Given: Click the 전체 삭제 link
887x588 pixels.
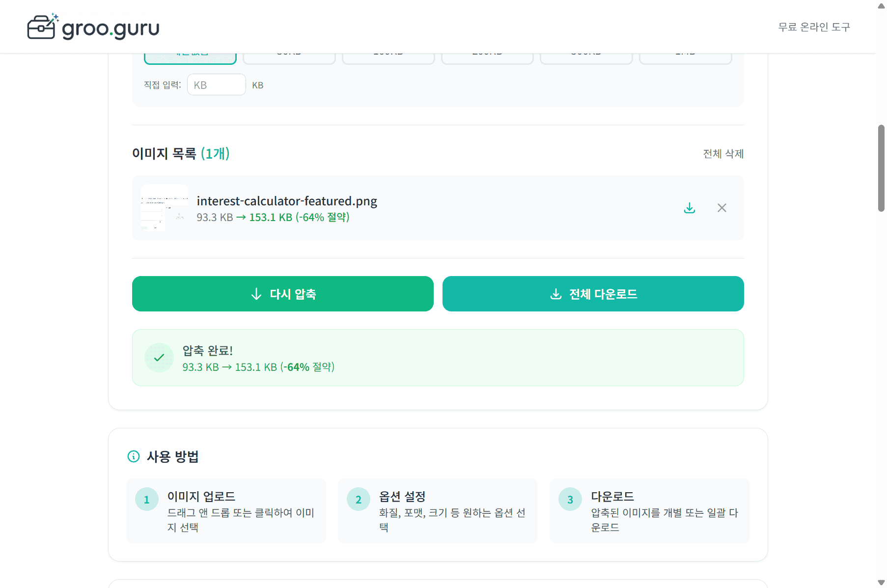Looking at the screenshot, I should [x=723, y=153].
